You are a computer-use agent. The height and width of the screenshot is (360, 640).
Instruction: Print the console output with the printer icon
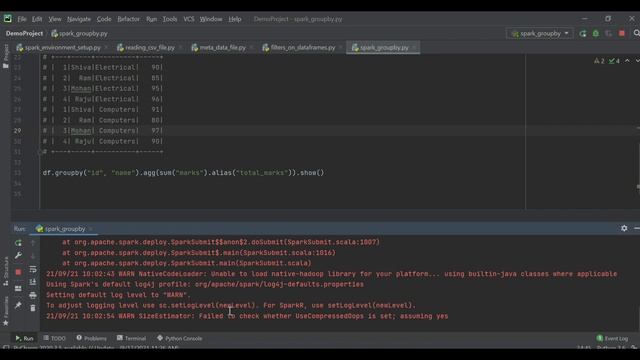point(33,295)
